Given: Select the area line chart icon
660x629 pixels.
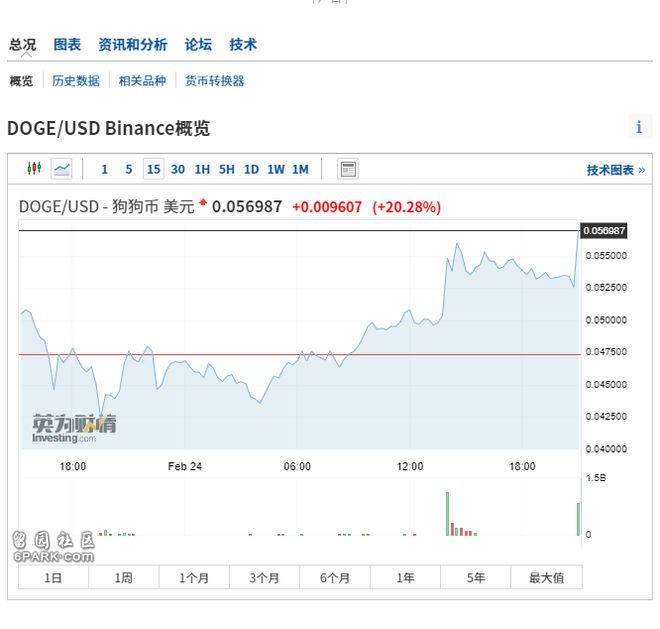Looking at the screenshot, I should pos(62,169).
